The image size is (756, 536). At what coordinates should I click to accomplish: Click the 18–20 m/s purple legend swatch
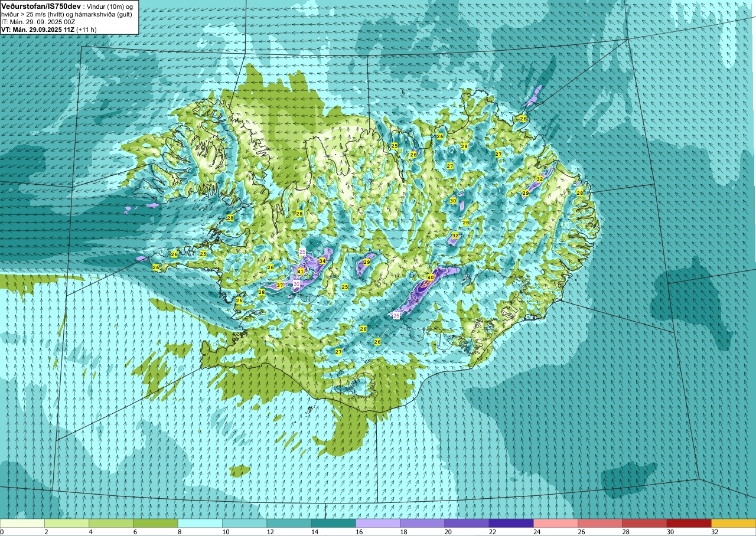point(422,523)
